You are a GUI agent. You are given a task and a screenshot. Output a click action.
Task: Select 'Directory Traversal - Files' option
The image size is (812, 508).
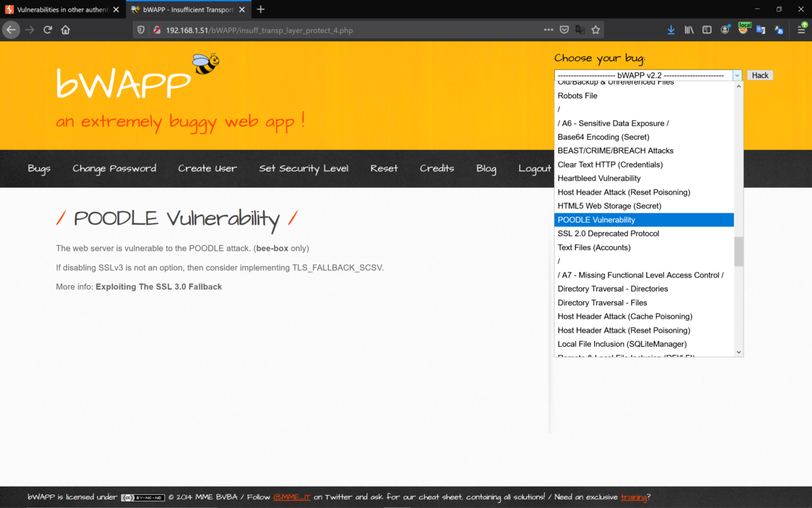(644, 303)
